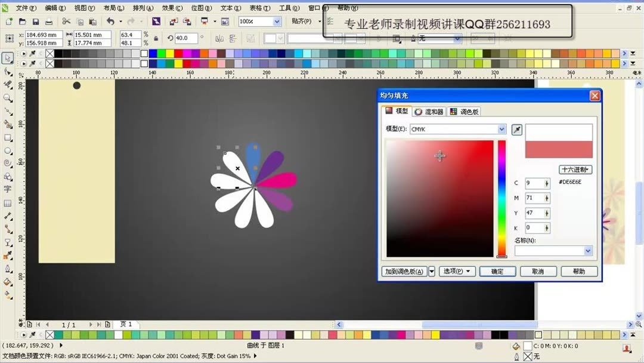
Task: Click the Open folder icon
Action: click(x=23, y=21)
